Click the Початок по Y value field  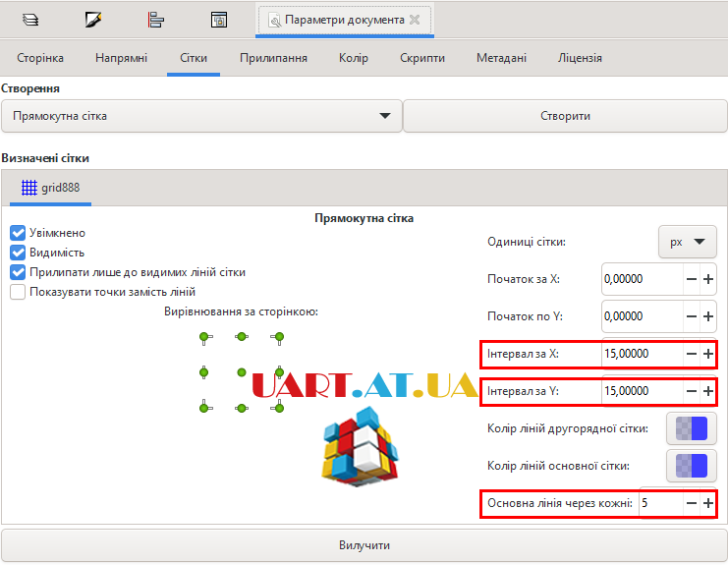[x=643, y=316]
